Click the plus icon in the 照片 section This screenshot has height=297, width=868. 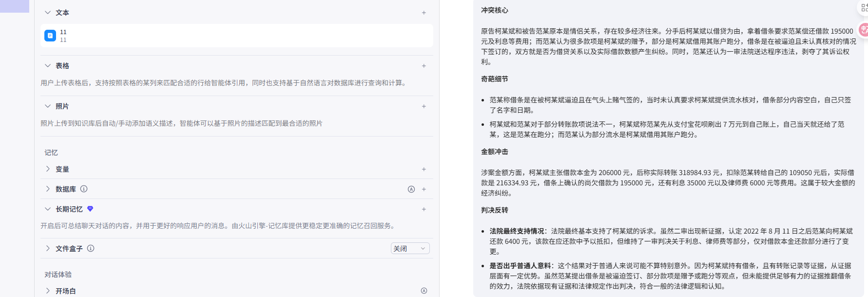coord(424,106)
